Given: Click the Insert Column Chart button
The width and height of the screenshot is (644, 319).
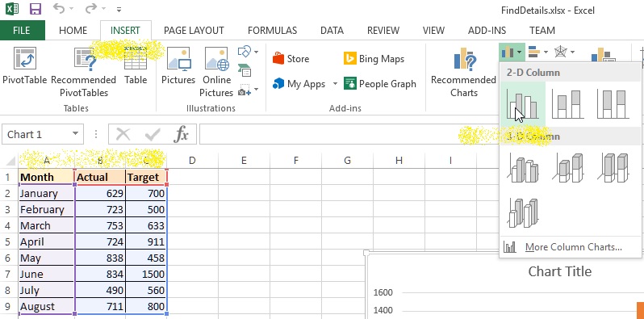Looking at the screenshot, I should tap(512, 52).
